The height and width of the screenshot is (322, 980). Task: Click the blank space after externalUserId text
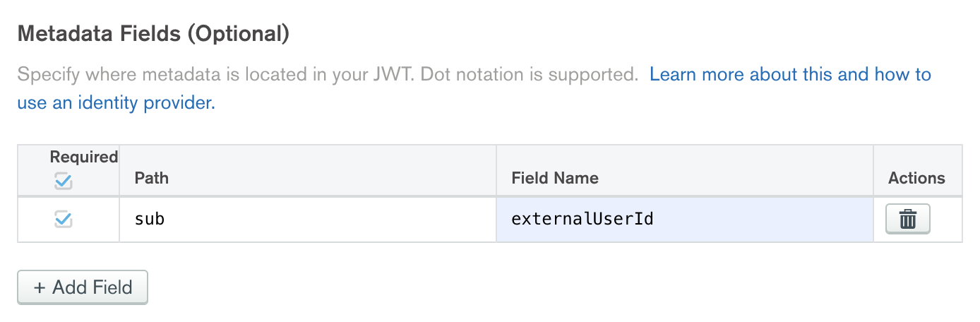click(763, 220)
